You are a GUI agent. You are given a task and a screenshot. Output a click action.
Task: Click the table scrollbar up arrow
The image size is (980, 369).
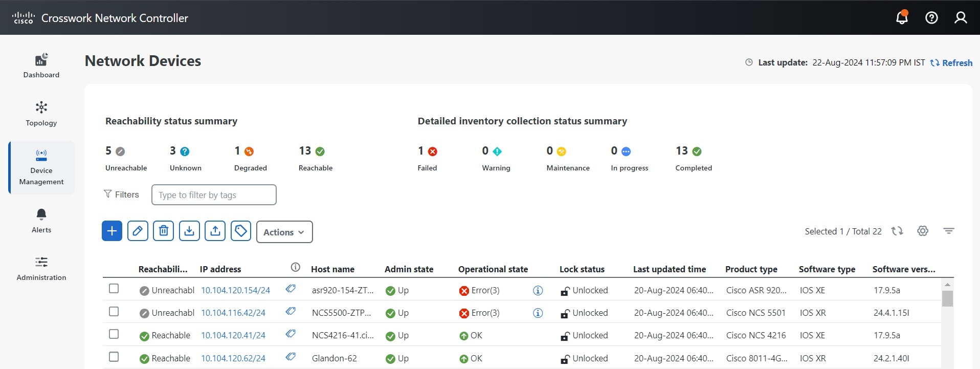pyautogui.click(x=947, y=285)
